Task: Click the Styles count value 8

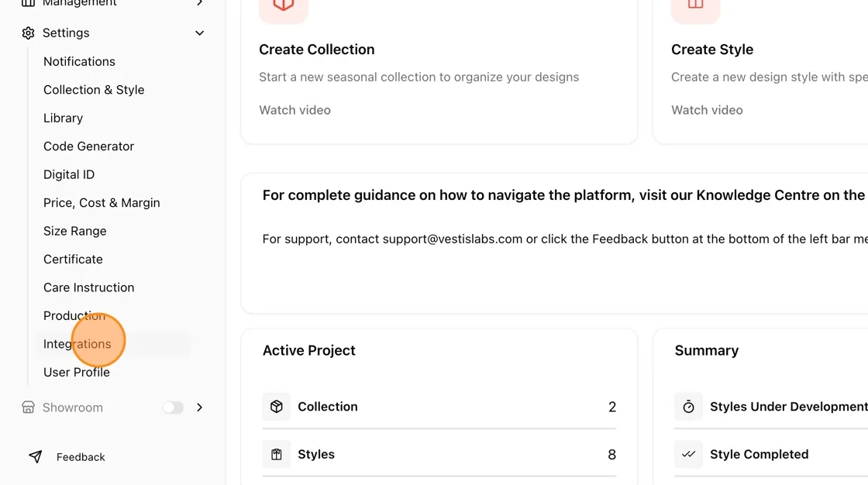Action: [611, 455]
